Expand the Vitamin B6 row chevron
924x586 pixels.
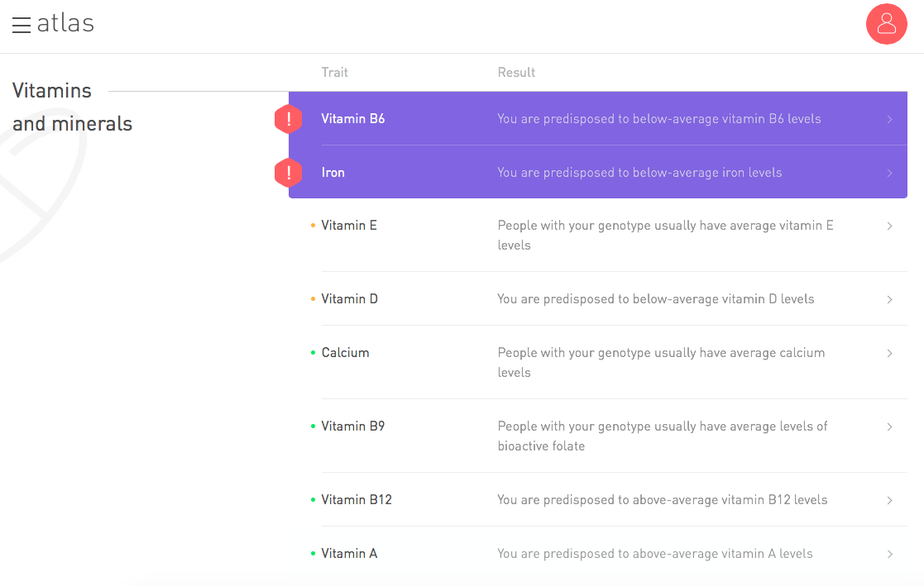(x=889, y=119)
